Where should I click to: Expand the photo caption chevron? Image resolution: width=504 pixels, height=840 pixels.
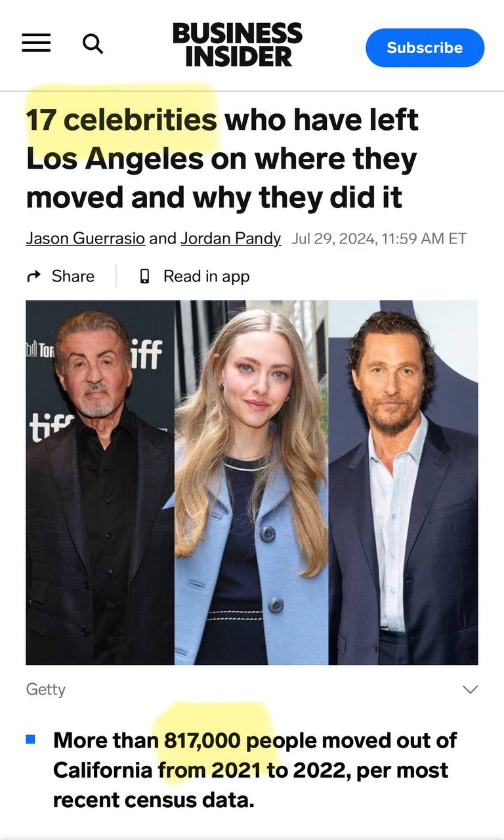click(471, 689)
